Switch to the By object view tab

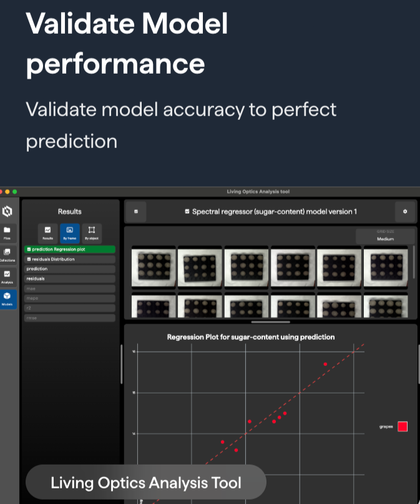pos(91,233)
